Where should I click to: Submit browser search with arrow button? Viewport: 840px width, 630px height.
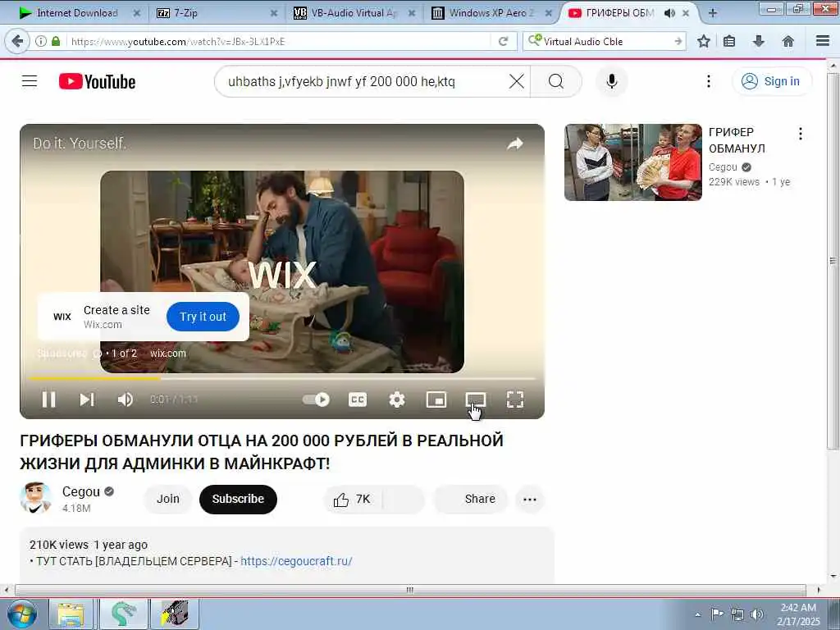(x=678, y=41)
